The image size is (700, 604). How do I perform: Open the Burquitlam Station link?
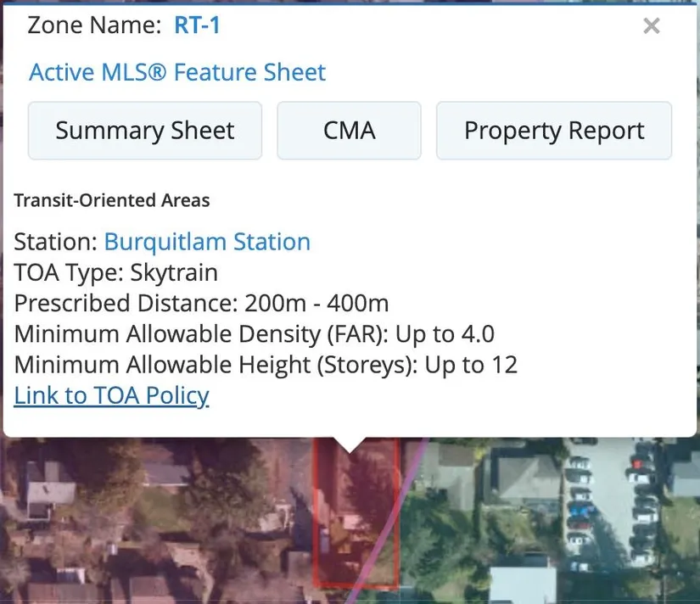tap(207, 242)
